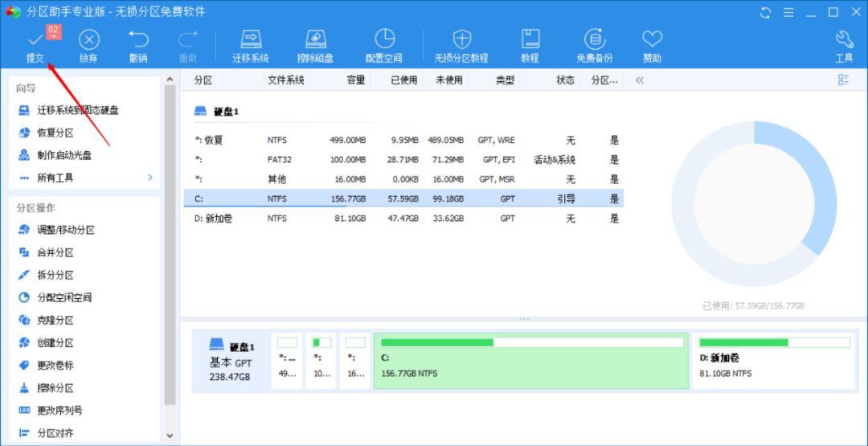Select the FAT32 EFI partition row
Image resolution: width=868 pixels, height=446 pixels.
(x=403, y=160)
